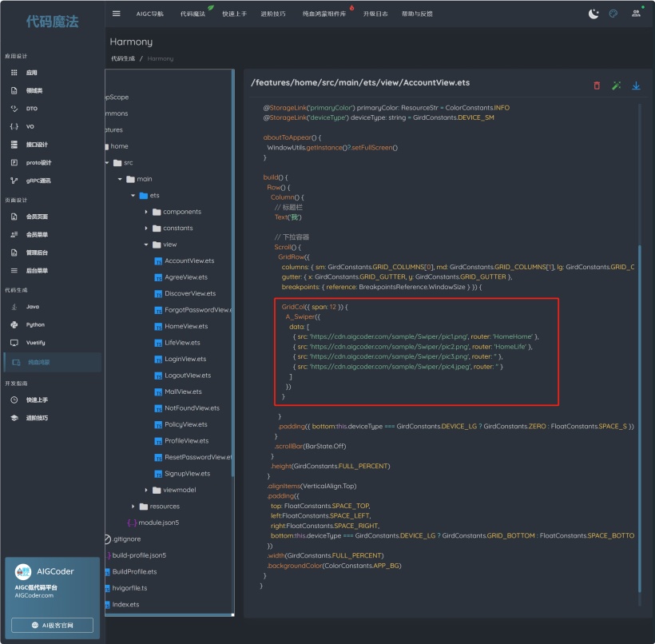Collapse the view folder
655x644 pixels.
pos(147,244)
